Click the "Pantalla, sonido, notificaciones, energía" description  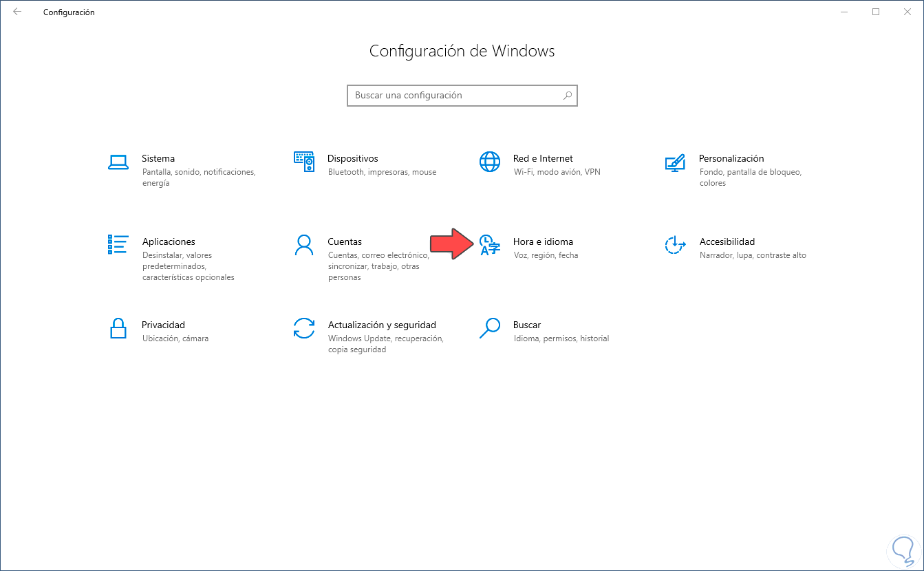pyautogui.click(x=199, y=177)
